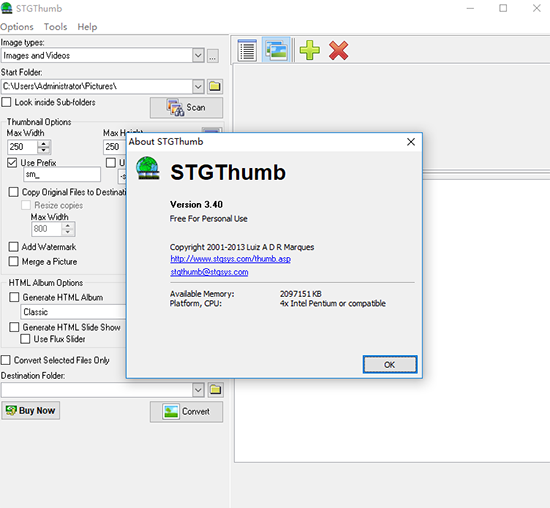
Task: Click OK in the About STGThumb dialog
Action: tap(390, 365)
